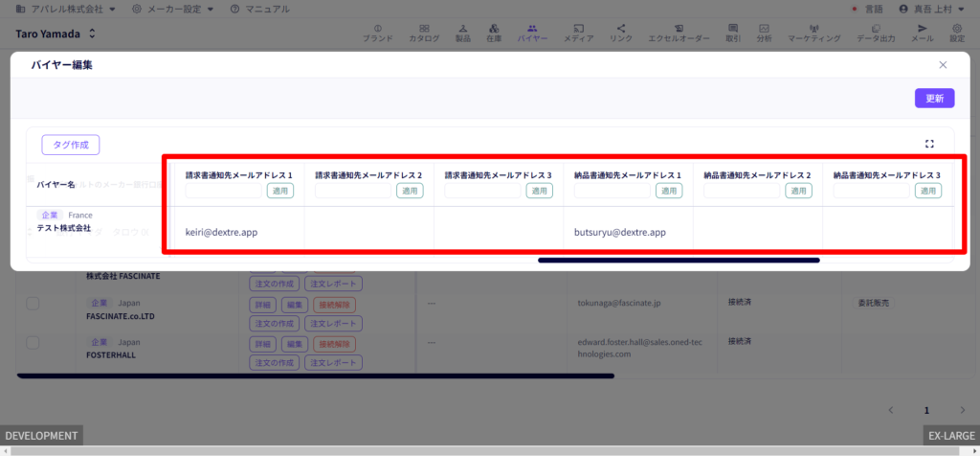
Task: Select the バイヤー people icon
Action: 532,28
